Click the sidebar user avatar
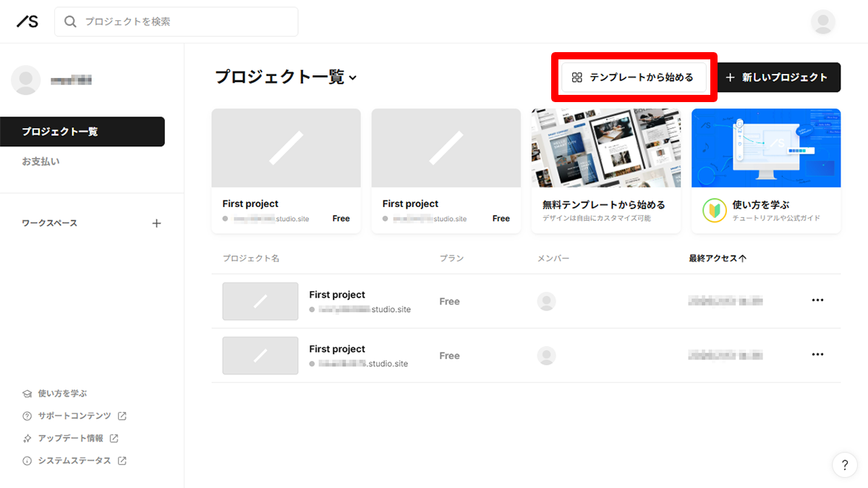 click(x=26, y=80)
